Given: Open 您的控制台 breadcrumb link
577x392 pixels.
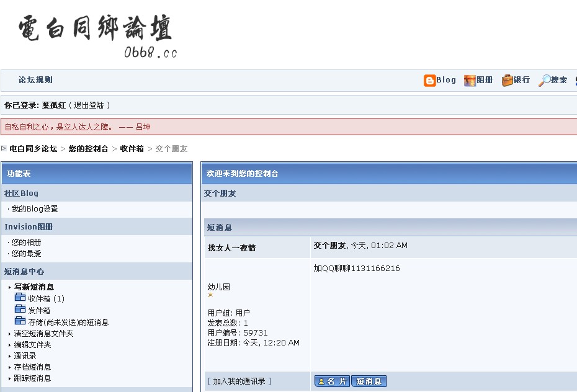Looking at the screenshot, I should (88, 149).
